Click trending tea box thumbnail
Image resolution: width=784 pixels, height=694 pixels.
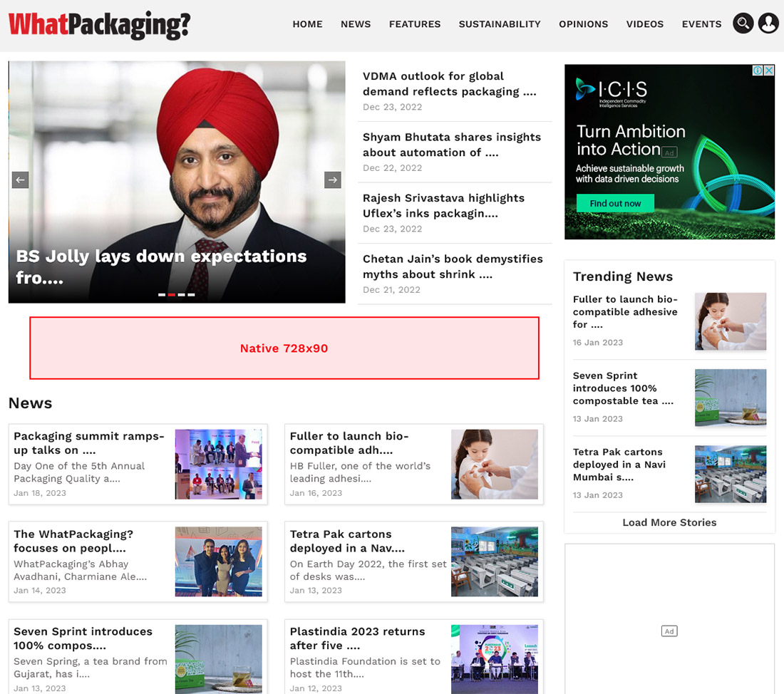click(731, 398)
